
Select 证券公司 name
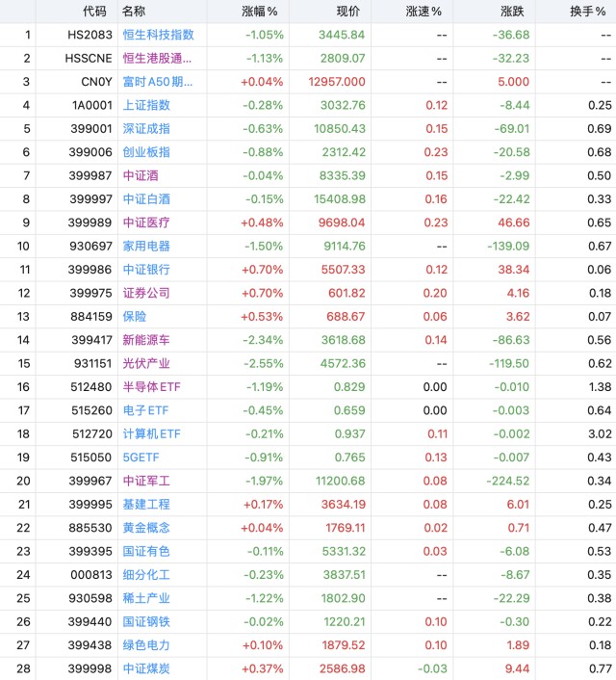146,293
